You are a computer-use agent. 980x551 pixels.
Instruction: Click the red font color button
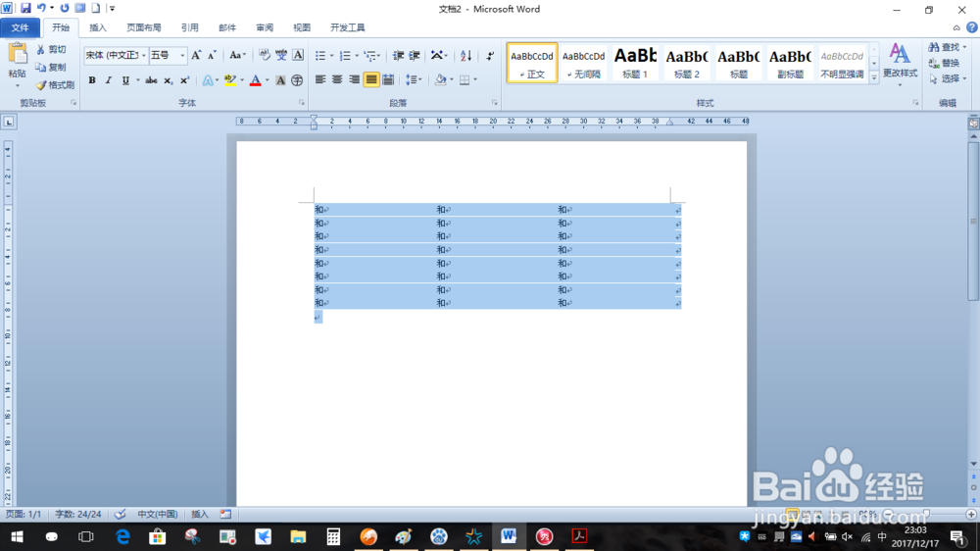[x=255, y=80]
